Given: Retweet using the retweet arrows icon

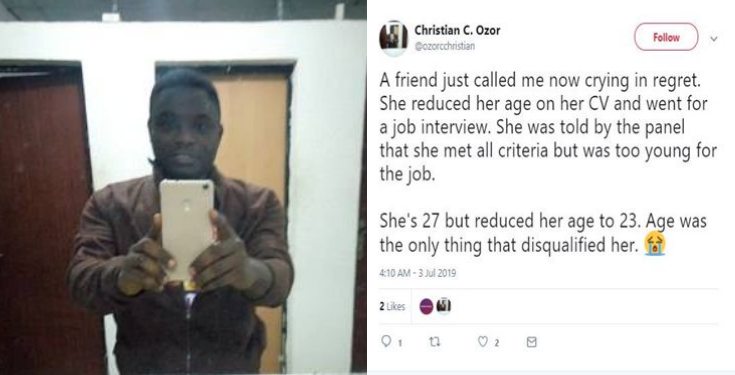Looking at the screenshot, I should click(435, 342).
